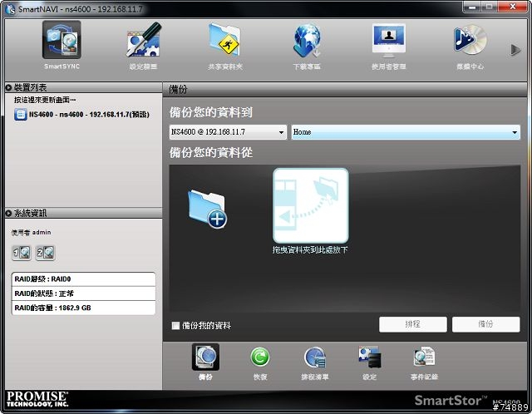The width and height of the screenshot is (532, 414).
Task: Show more modules with right arrow
Action: [515, 50]
